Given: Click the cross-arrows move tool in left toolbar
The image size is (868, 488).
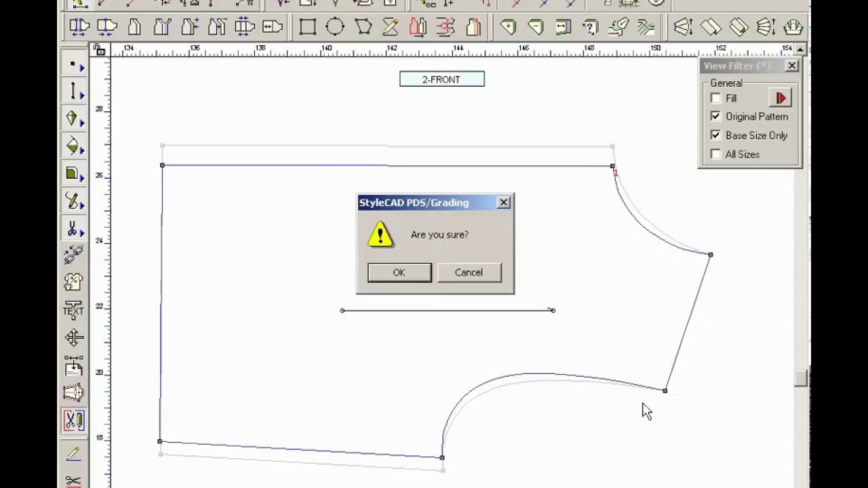Looking at the screenshot, I should coord(73,338).
